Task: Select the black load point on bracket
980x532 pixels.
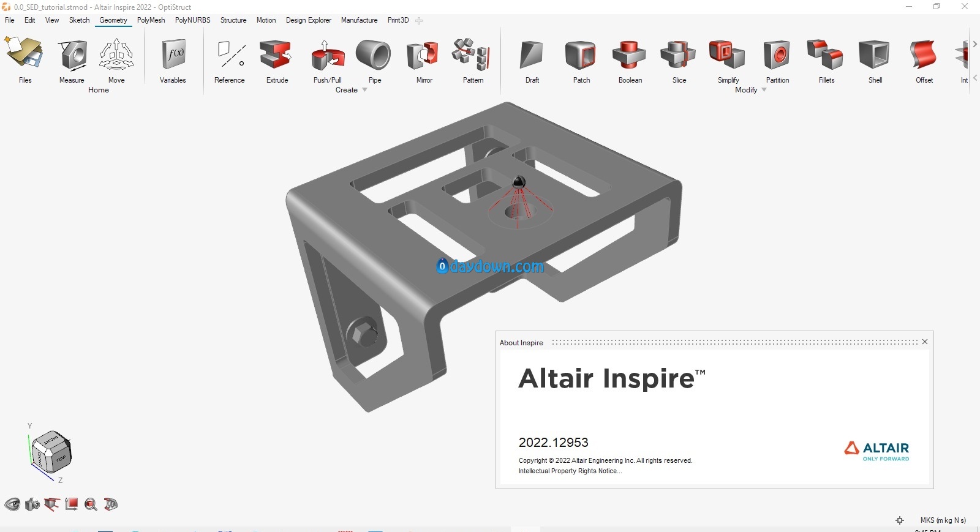Action: pyautogui.click(x=518, y=182)
